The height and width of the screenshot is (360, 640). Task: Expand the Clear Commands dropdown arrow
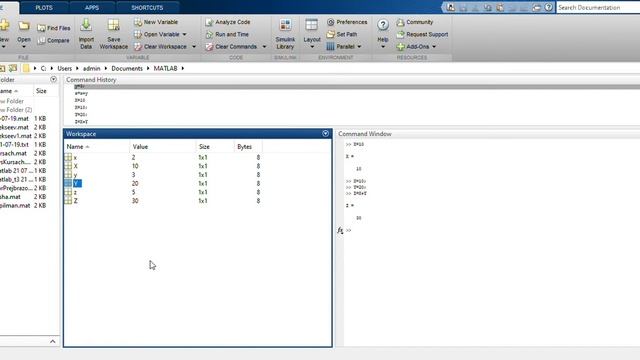[x=264, y=47]
